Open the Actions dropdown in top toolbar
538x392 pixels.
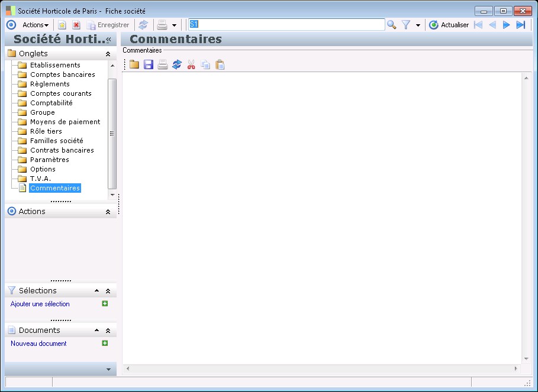36,25
